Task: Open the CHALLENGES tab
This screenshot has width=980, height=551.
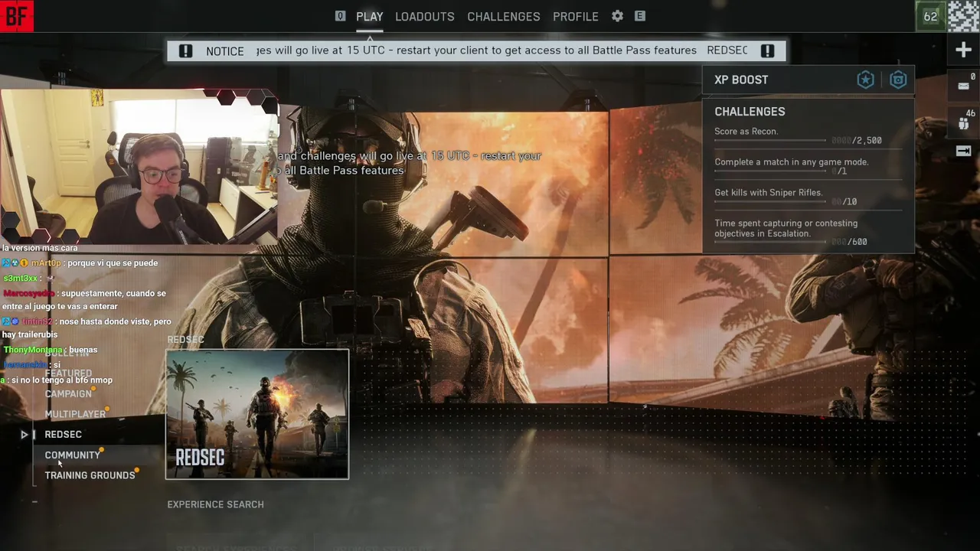Action: 503,16
